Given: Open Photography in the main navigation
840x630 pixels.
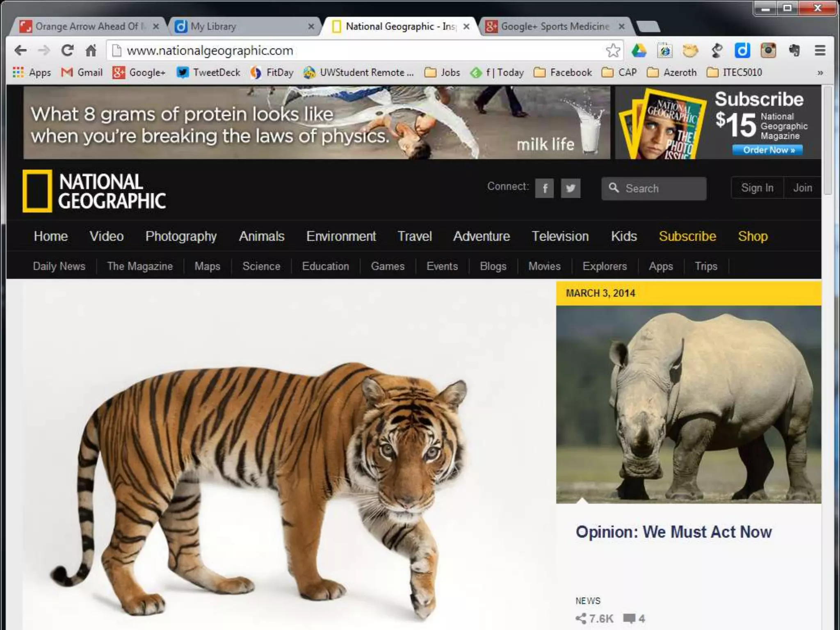Looking at the screenshot, I should click(181, 236).
